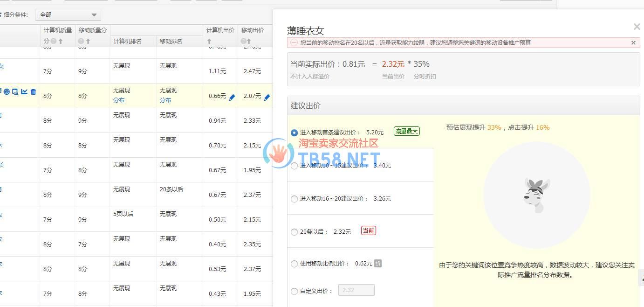Image resolution: width=644 pixels, height=307 pixels.
Task: Sort by 移动质量分 using its arrow
Action: (x=88, y=42)
